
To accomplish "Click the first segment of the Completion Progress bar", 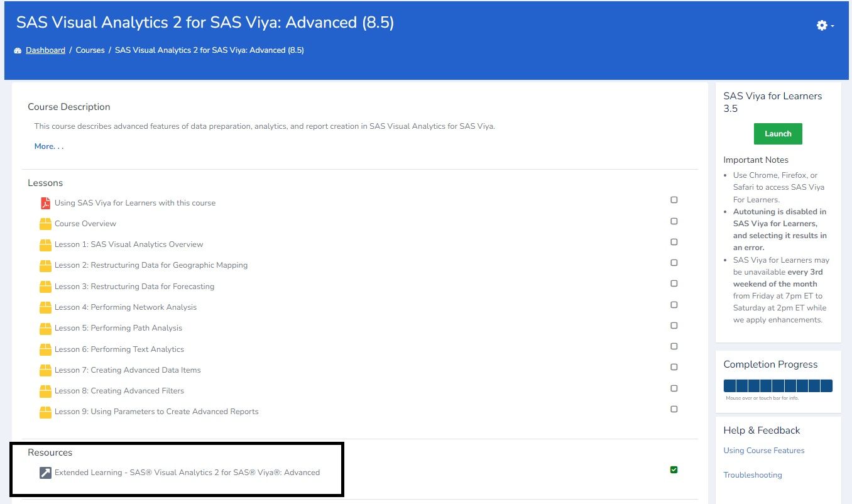I will pos(731,385).
